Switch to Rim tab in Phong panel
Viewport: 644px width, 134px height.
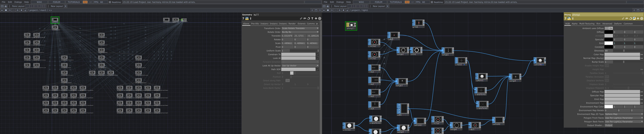coord(598,24)
